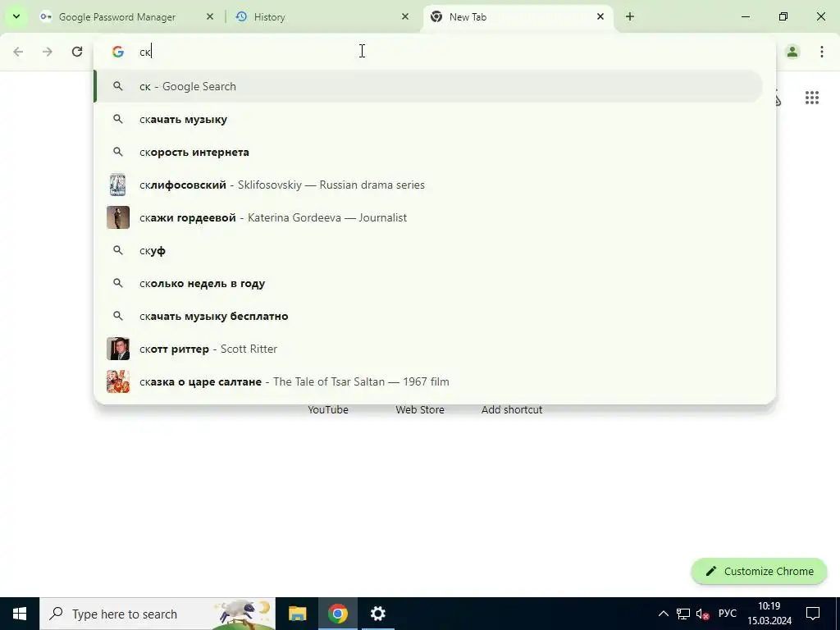
Task: Open File Explorer from taskbar
Action: pos(297,614)
